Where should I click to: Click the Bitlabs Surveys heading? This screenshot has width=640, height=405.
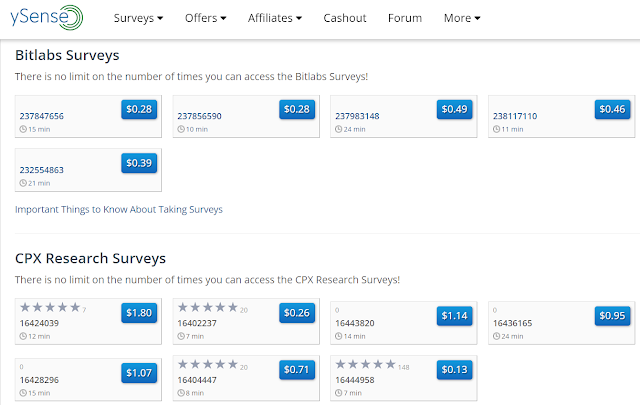tap(67, 56)
